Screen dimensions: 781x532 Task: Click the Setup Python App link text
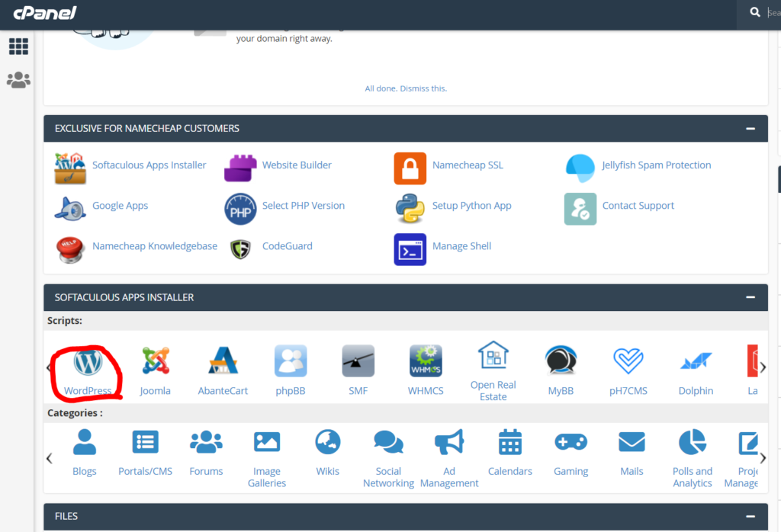tap(471, 206)
